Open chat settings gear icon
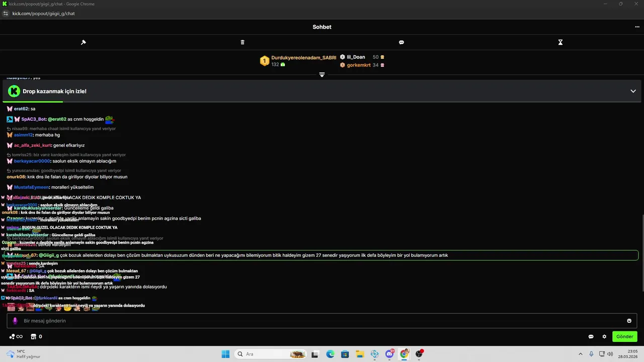The width and height of the screenshot is (644, 362). point(605,336)
